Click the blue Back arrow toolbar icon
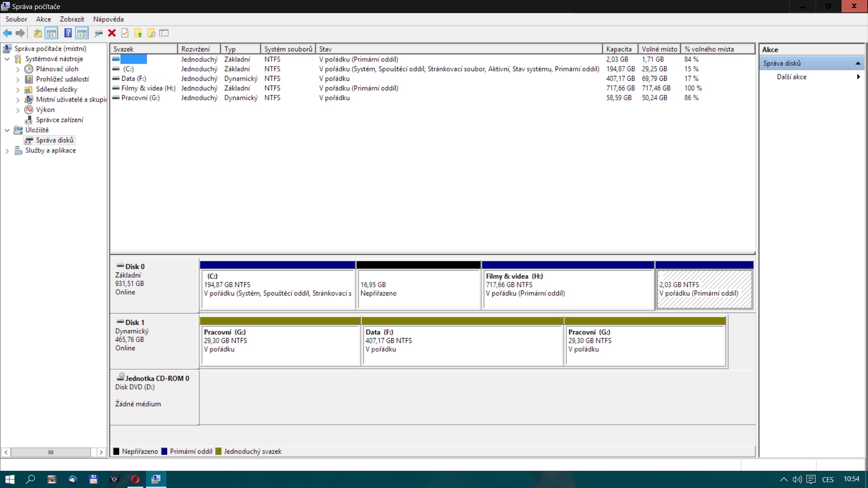Viewport: 868px width, 488px height. coord(7,33)
